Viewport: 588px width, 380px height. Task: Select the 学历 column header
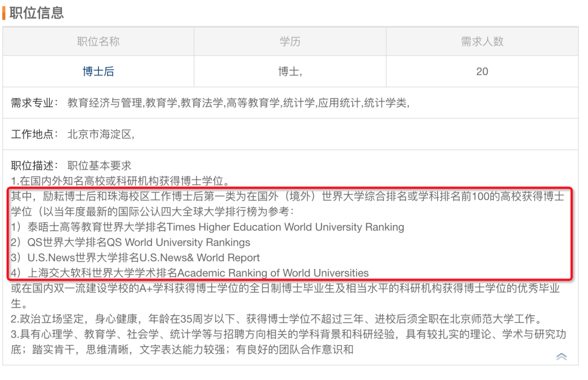coord(290,42)
